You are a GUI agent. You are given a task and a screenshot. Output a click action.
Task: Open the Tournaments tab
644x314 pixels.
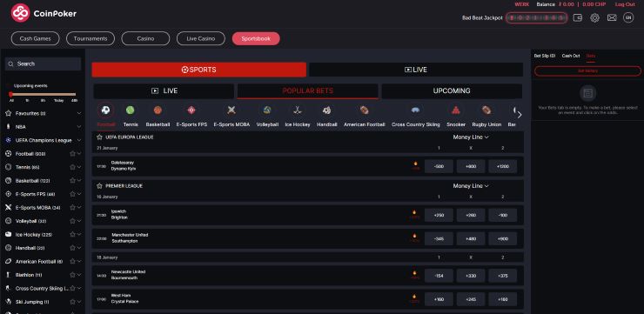[91, 38]
